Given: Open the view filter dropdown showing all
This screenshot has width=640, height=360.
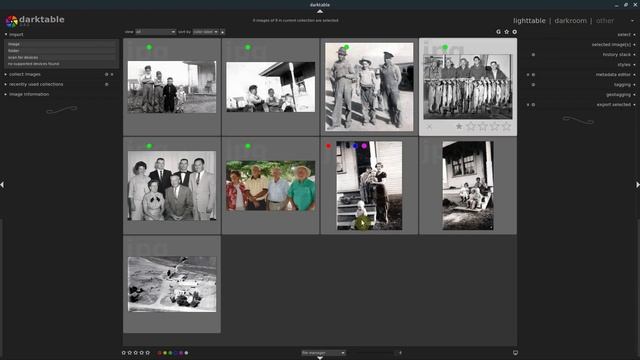Looking at the screenshot, I should (x=155, y=32).
